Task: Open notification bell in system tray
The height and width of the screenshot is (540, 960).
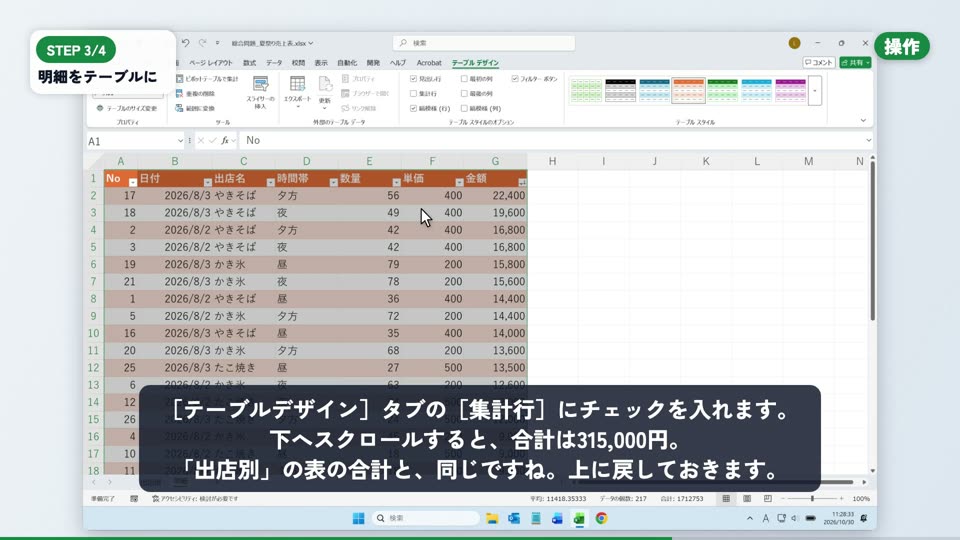Action: click(x=864, y=518)
